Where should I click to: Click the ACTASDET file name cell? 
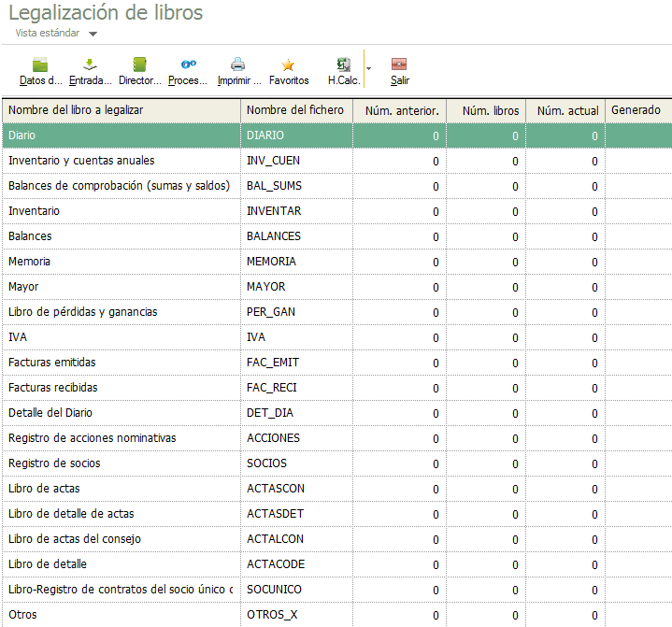[x=296, y=514]
